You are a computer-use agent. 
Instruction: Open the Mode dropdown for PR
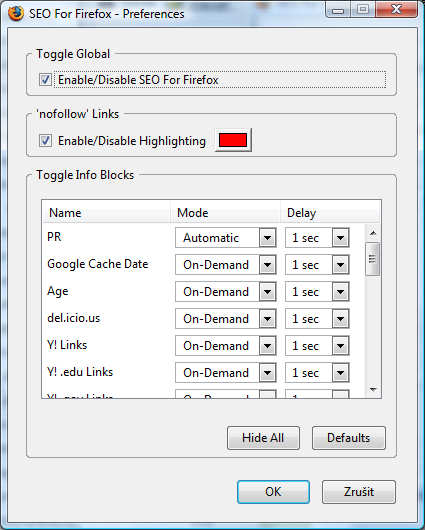pos(226,238)
